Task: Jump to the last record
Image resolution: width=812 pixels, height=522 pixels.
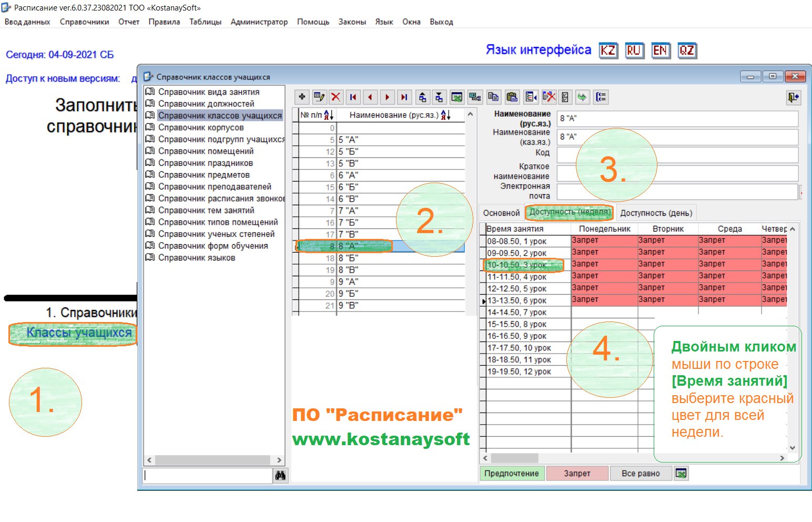Action: point(404,97)
